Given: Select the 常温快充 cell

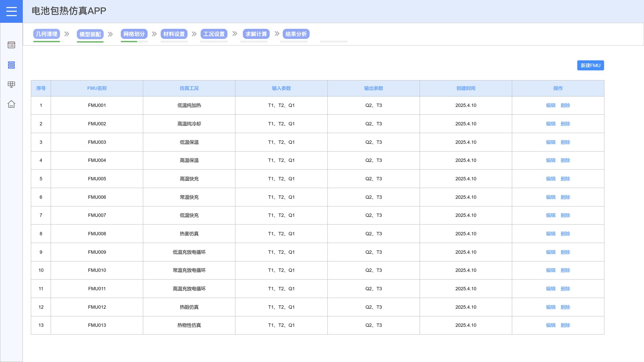Looking at the screenshot, I should click(189, 197).
